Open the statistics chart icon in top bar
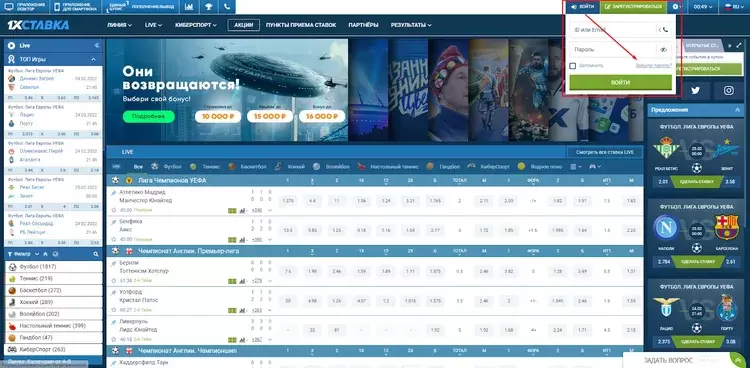750x368 pixels. tap(189, 7)
